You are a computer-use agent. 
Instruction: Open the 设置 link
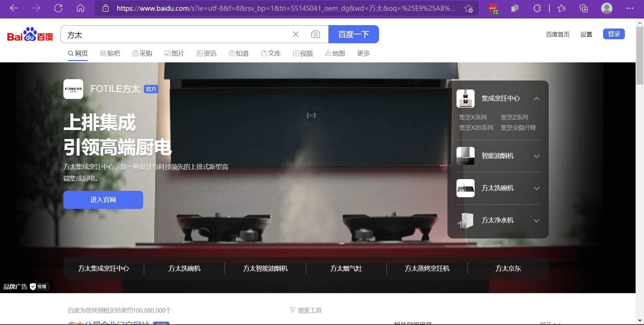coord(586,34)
